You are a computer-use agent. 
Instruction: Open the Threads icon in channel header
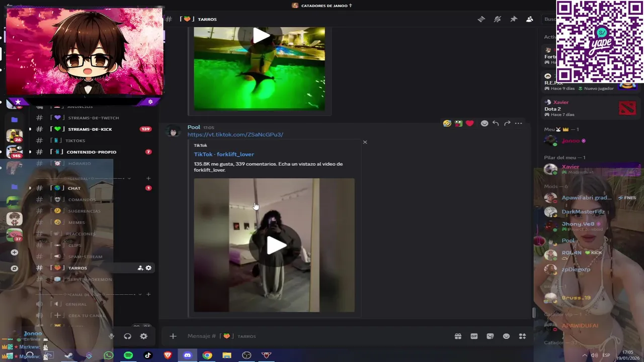481,19
